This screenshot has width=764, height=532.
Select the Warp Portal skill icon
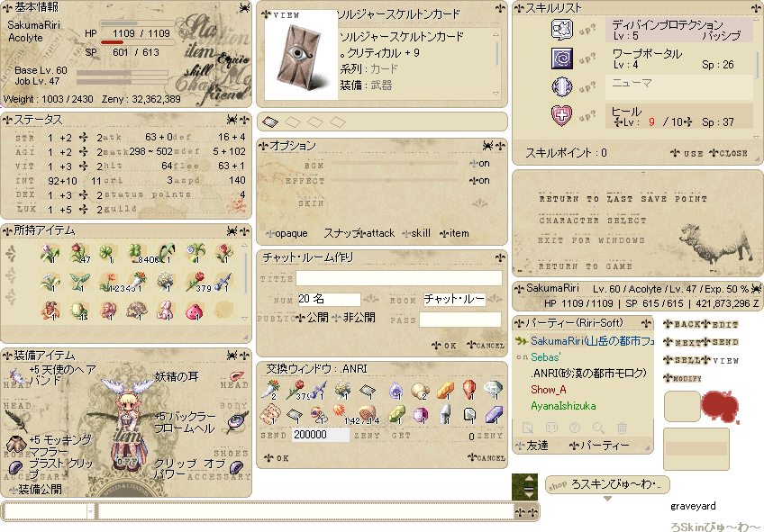561,59
